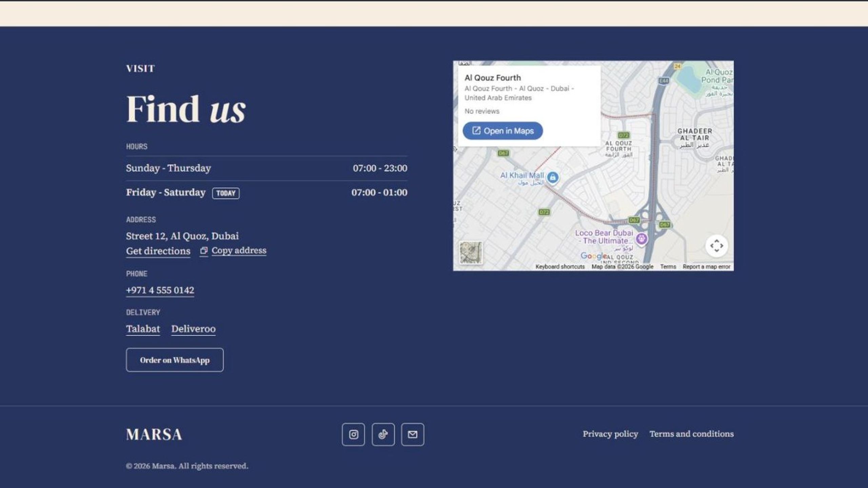
Task: Open the Privacy policy link
Action: (610, 434)
